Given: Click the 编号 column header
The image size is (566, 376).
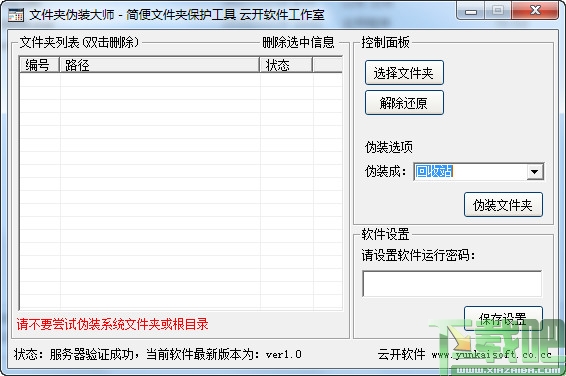Looking at the screenshot, I should point(39,65).
